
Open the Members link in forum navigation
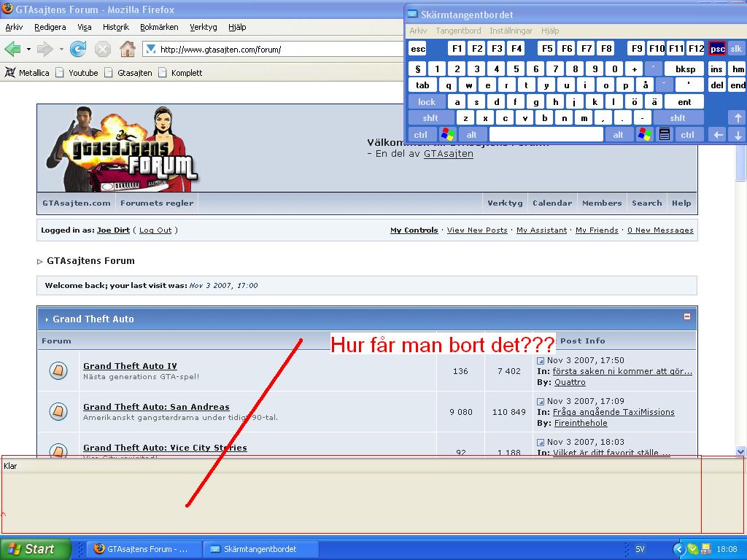point(602,203)
